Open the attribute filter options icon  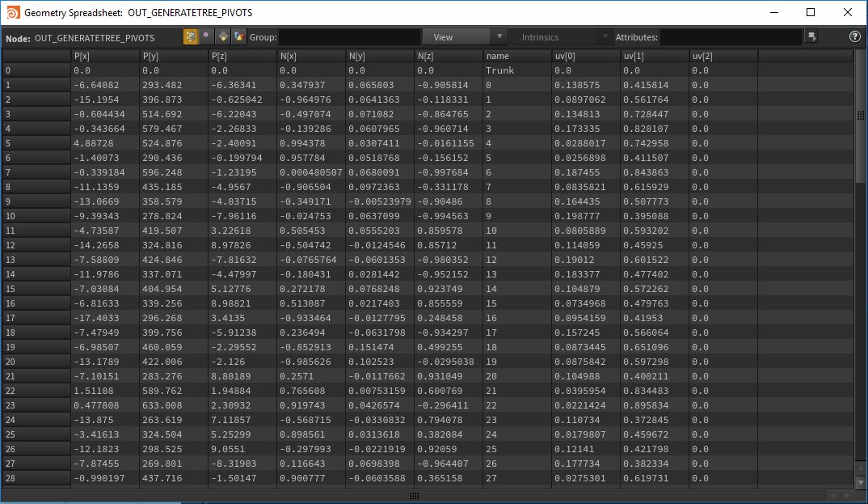(811, 37)
